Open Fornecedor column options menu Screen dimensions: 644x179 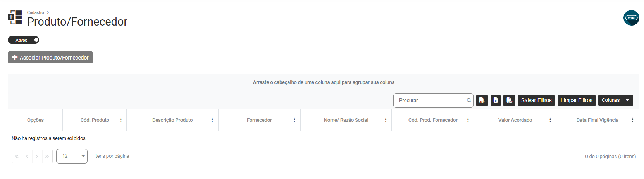[x=294, y=120]
